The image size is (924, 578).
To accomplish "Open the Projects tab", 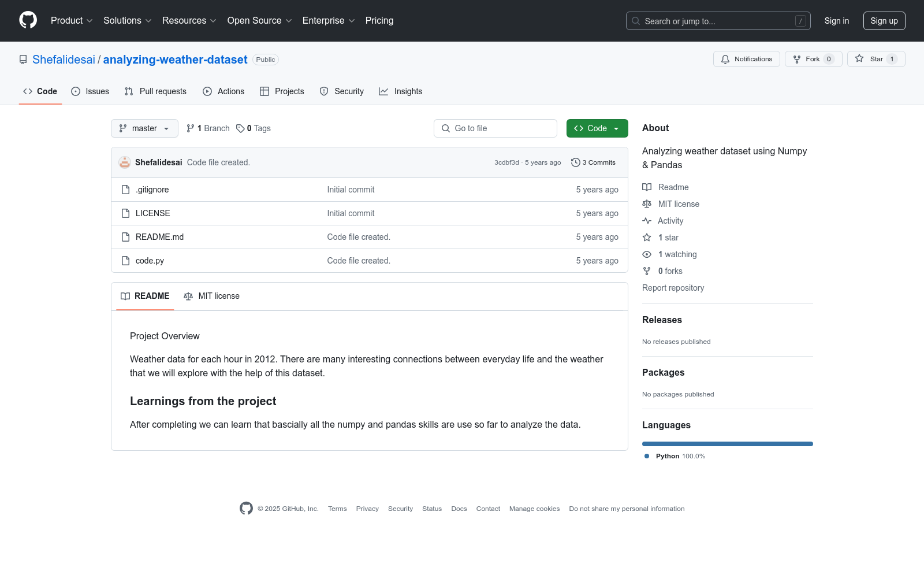I will tap(282, 91).
